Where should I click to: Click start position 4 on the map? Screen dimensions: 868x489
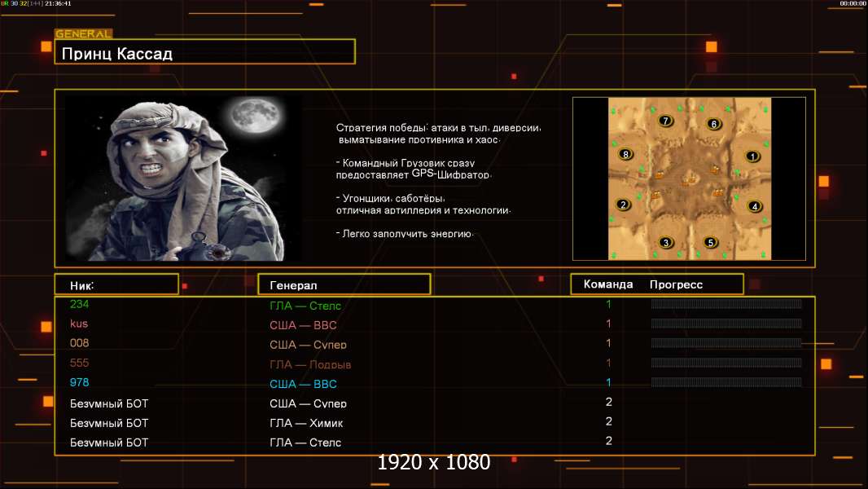tap(755, 206)
